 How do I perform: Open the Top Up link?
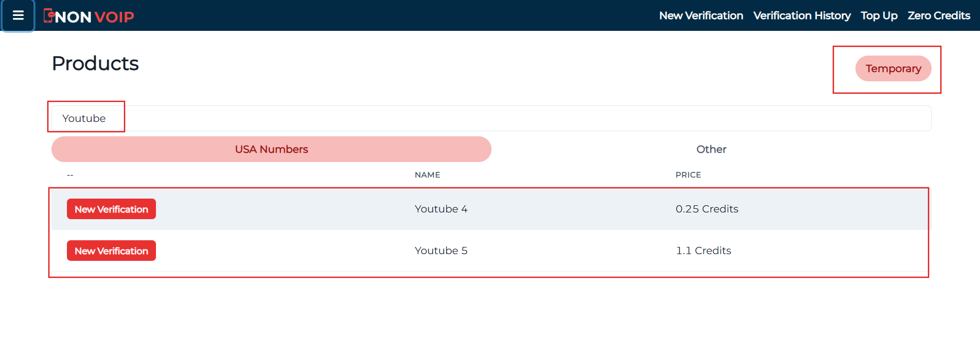click(879, 16)
